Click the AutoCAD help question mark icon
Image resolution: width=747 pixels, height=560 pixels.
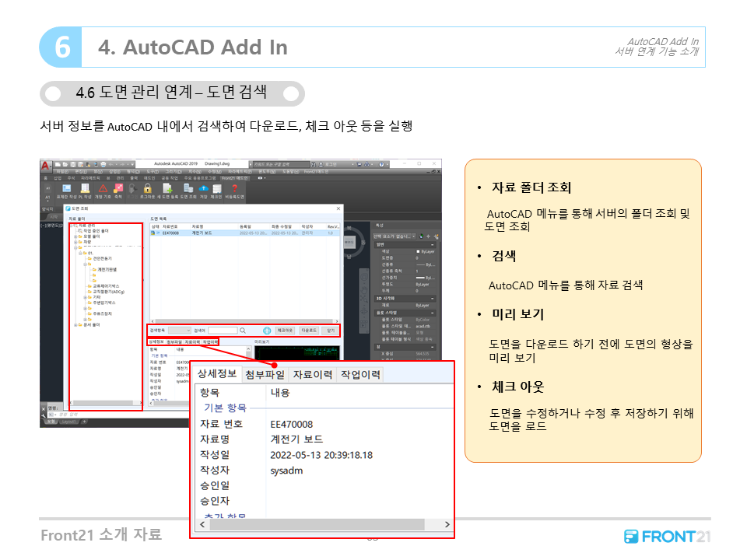point(381,164)
